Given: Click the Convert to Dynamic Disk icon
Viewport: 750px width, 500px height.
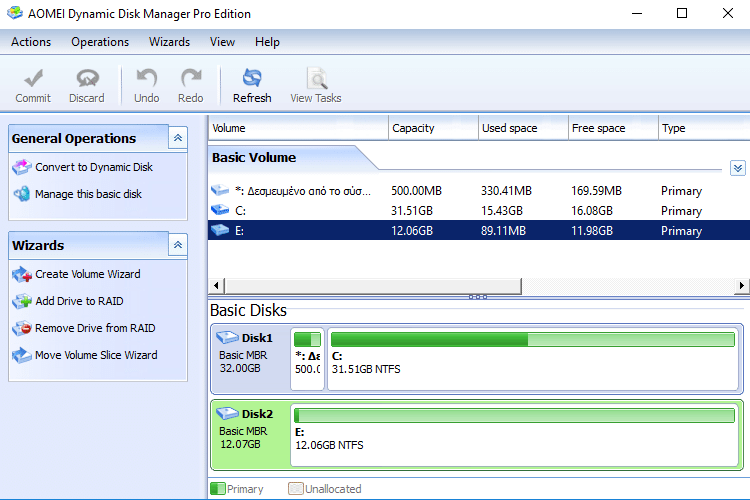Looking at the screenshot, I should pyautogui.click(x=22, y=167).
